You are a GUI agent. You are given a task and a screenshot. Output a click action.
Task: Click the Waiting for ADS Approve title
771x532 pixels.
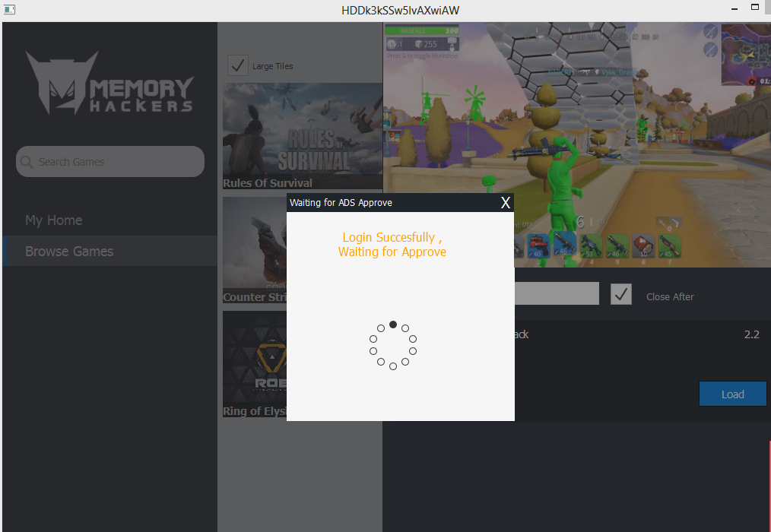coord(341,203)
